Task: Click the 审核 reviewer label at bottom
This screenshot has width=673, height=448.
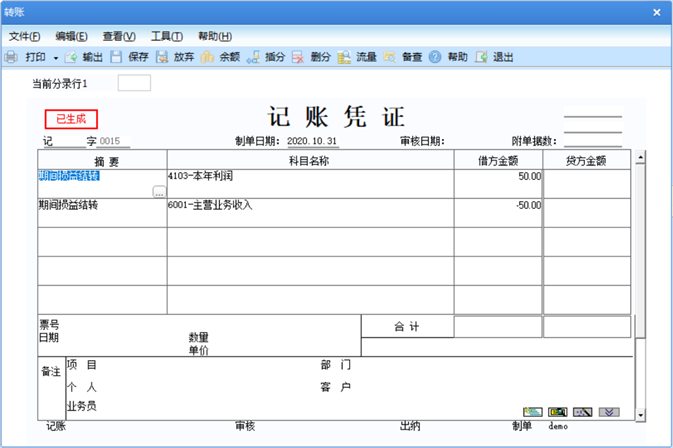Action: point(245,426)
